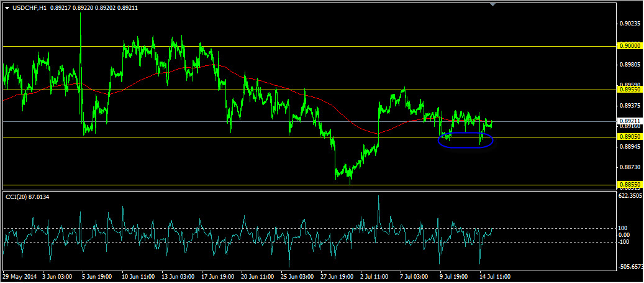This screenshot has height=283, width=644.
Task: Click the 622.3505 CCI scale maximum
Action: click(630, 195)
